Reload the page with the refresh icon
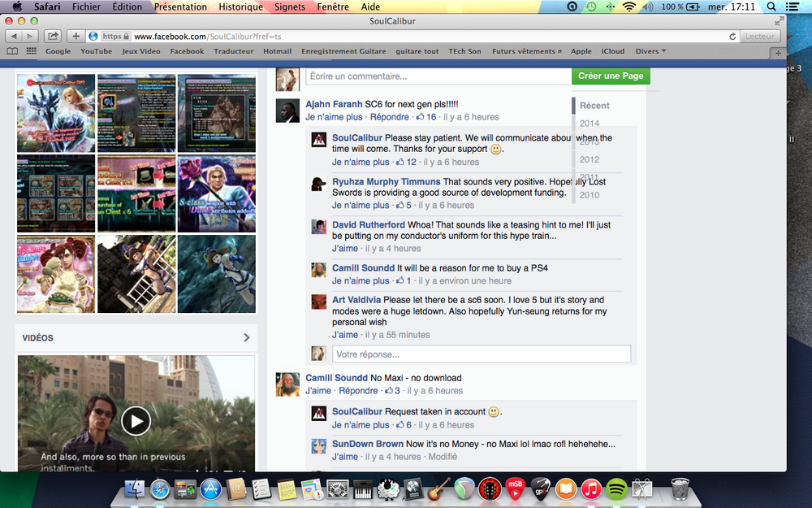 pyautogui.click(x=733, y=36)
